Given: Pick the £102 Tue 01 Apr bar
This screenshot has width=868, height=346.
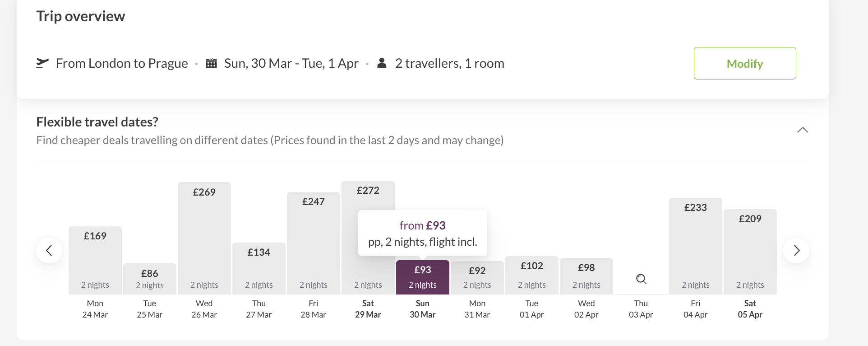Looking at the screenshot, I should (x=532, y=275).
